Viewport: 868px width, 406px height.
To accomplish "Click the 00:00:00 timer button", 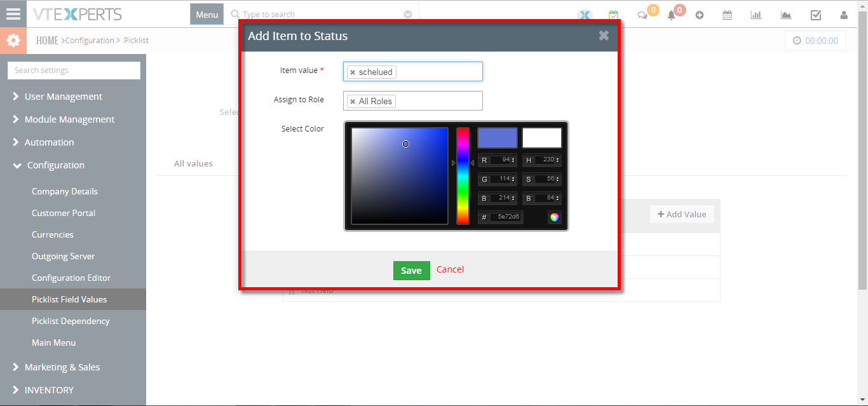I will (815, 41).
